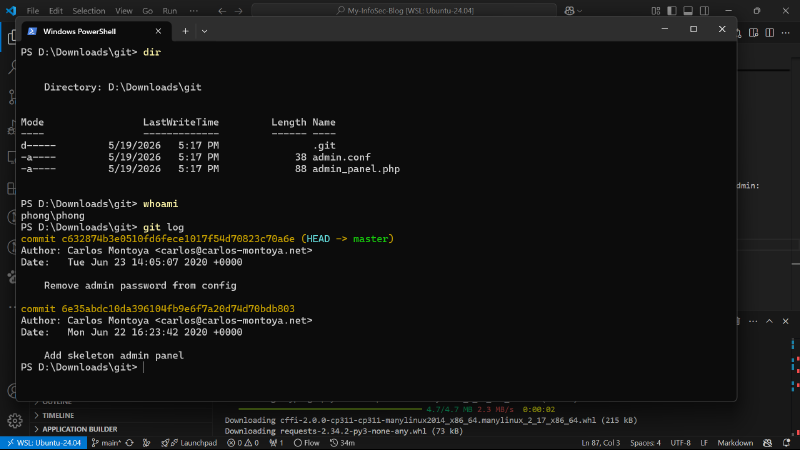Open Launchpad in status bar

[x=189, y=443]
